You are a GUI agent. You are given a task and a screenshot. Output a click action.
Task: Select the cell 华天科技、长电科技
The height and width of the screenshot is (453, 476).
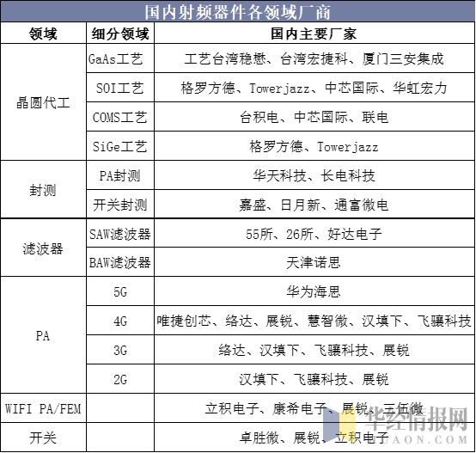click(314, 175)
